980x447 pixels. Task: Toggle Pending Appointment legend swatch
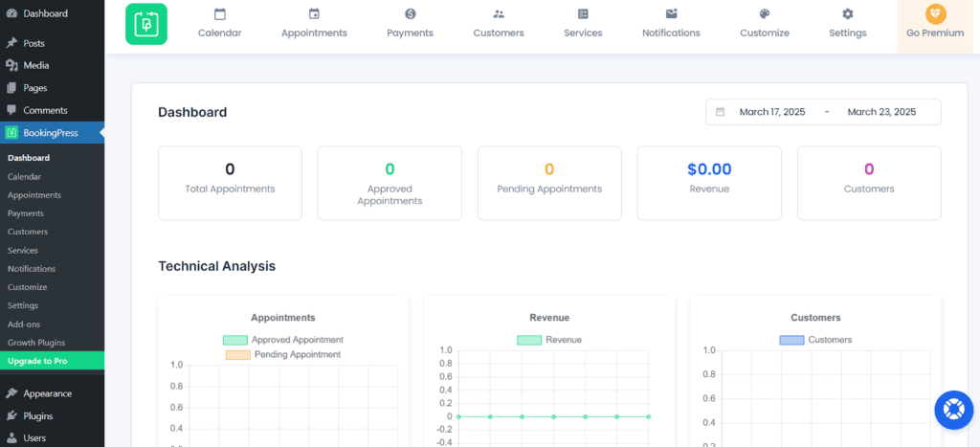click(237, 354)
